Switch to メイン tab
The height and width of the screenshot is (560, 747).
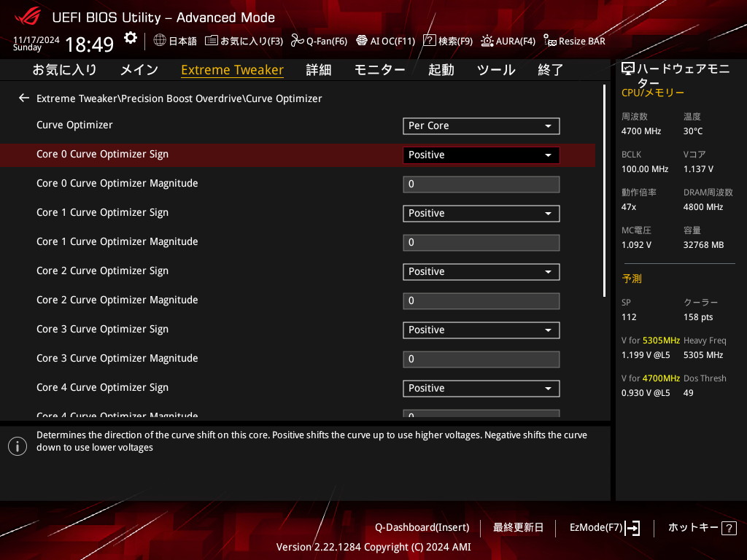(139, 70)
